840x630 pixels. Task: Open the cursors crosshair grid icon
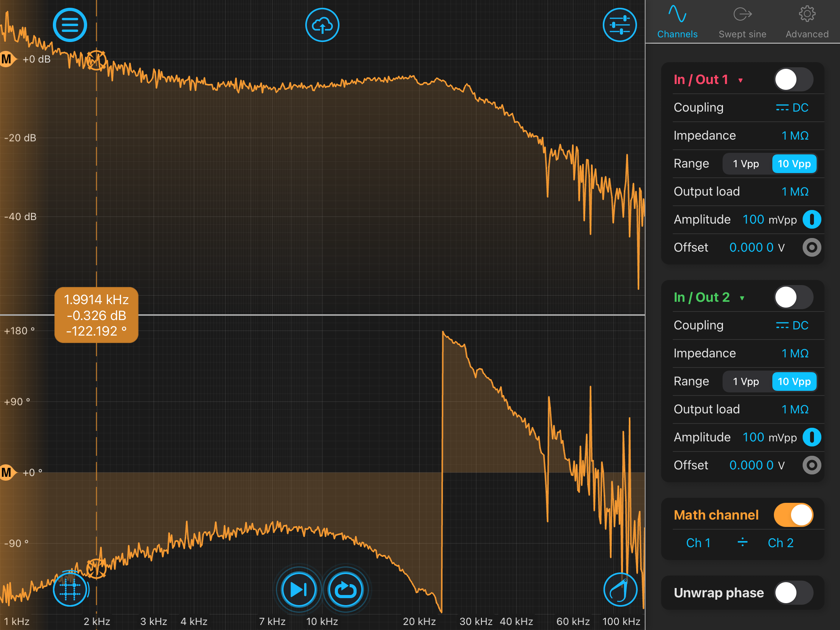70,590
